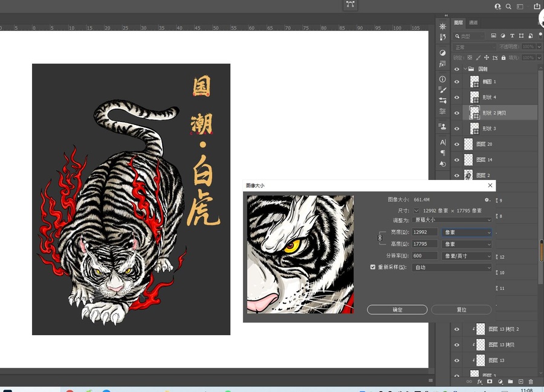Open the height unit 像素 dropdown
This screenshot has height=392, width=544.
click(467, 244)
